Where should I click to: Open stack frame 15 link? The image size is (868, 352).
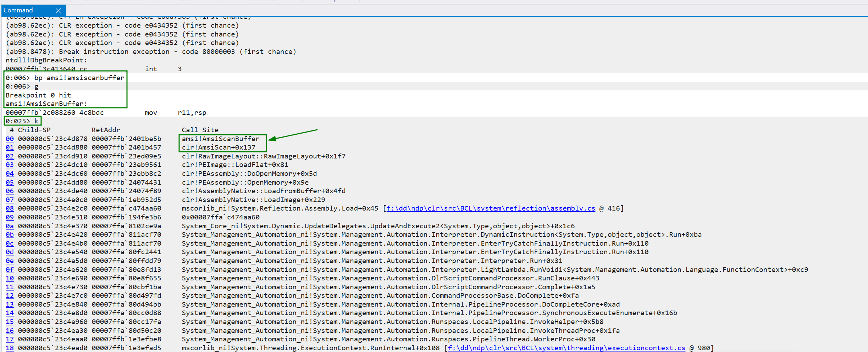click(10, 322)
